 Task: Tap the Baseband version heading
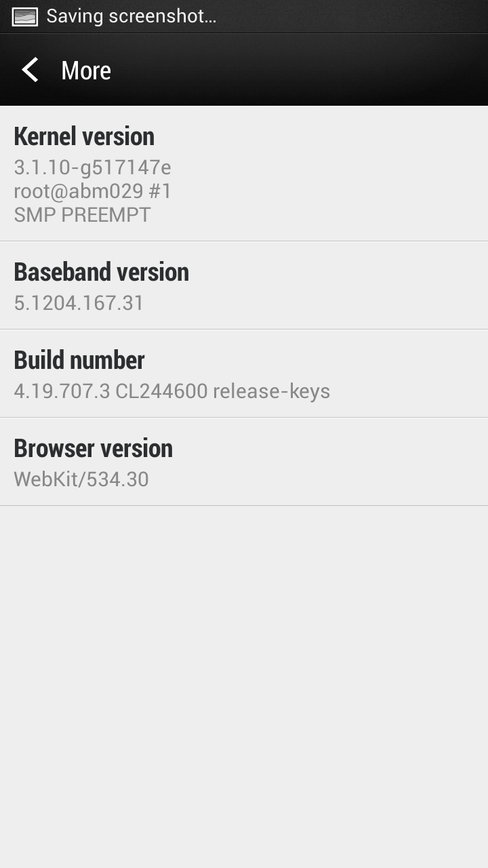click(x=102, y=272)
